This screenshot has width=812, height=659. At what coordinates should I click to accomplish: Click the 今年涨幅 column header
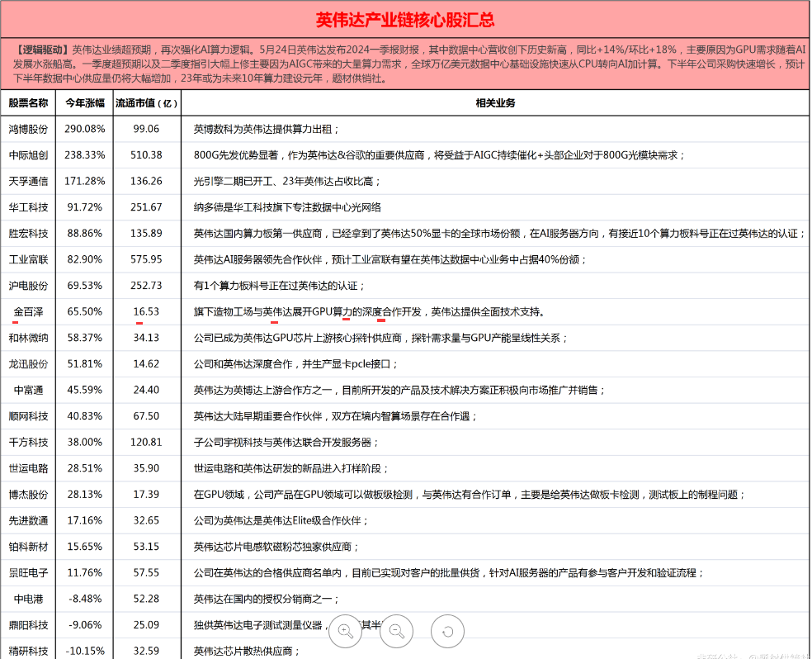(85, 103)
